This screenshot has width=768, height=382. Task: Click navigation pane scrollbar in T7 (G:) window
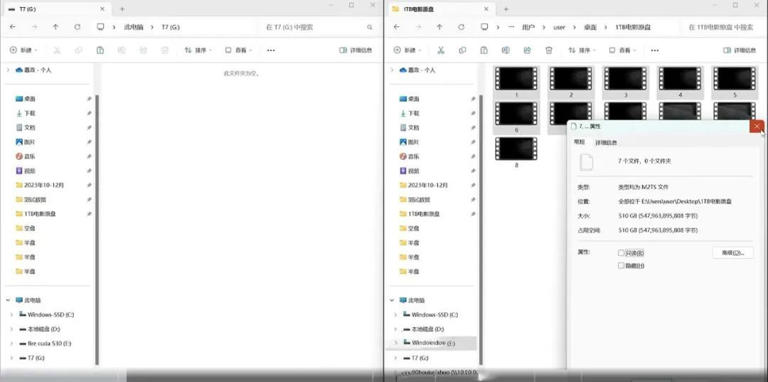pyautogui.click(x=97, y=230)
